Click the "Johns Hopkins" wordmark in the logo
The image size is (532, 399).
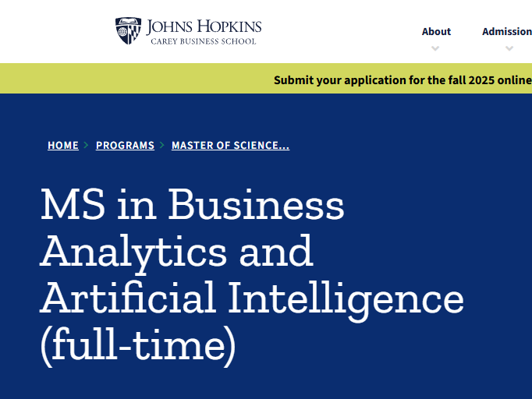pos(204,26)
